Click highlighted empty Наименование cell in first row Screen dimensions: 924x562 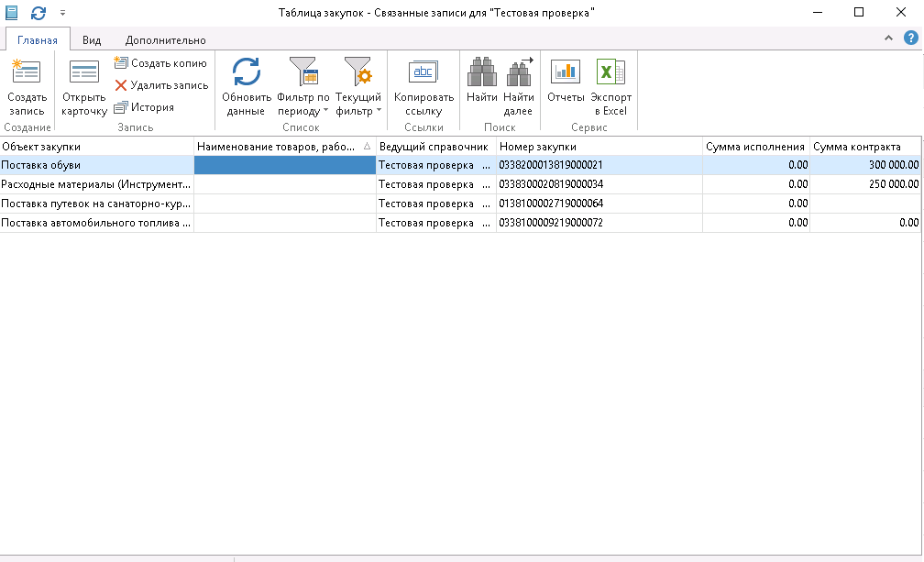pyautogui.click(x=285, y=166)
